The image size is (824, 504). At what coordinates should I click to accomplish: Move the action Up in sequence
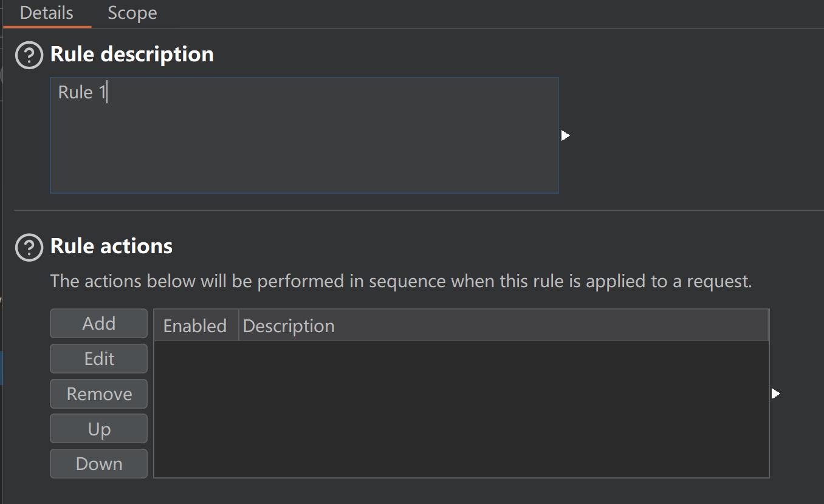tap(98, 429)
